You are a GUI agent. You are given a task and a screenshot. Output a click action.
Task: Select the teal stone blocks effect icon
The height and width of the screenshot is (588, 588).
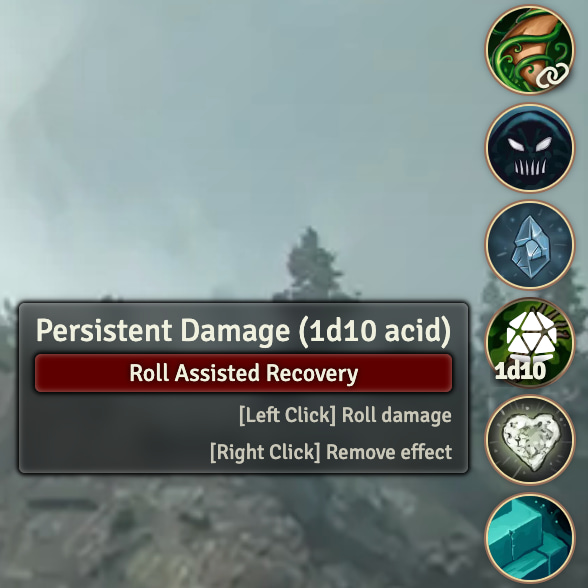[x=529, y=537]
